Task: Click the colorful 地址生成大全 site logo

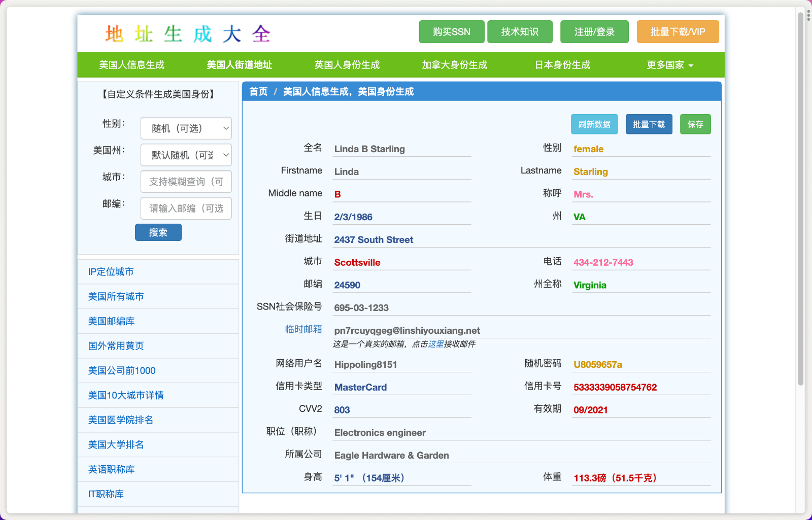Action: point(188,34)
